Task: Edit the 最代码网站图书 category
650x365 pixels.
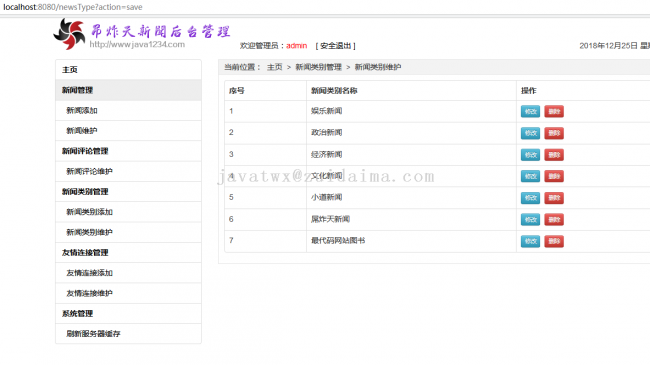Action: tap(530, 241)
